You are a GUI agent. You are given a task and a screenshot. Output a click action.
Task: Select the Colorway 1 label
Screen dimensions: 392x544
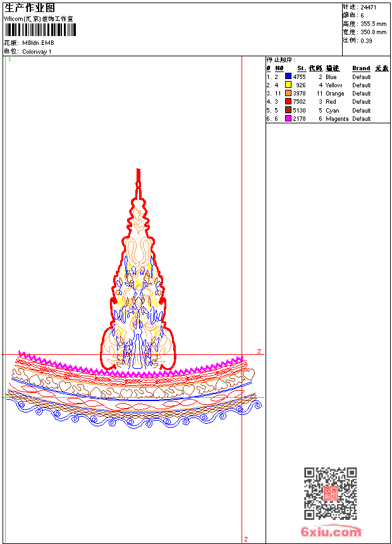tap(37, 52)
